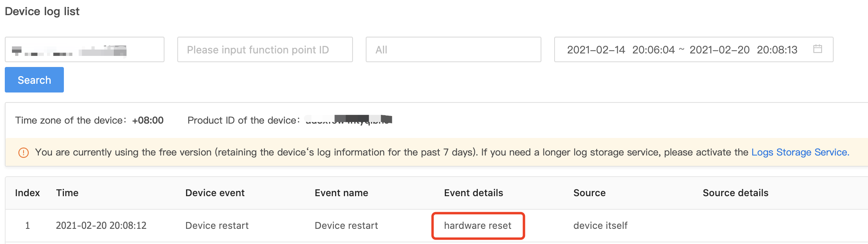Click the device itself source cell

tap(600, 226)
